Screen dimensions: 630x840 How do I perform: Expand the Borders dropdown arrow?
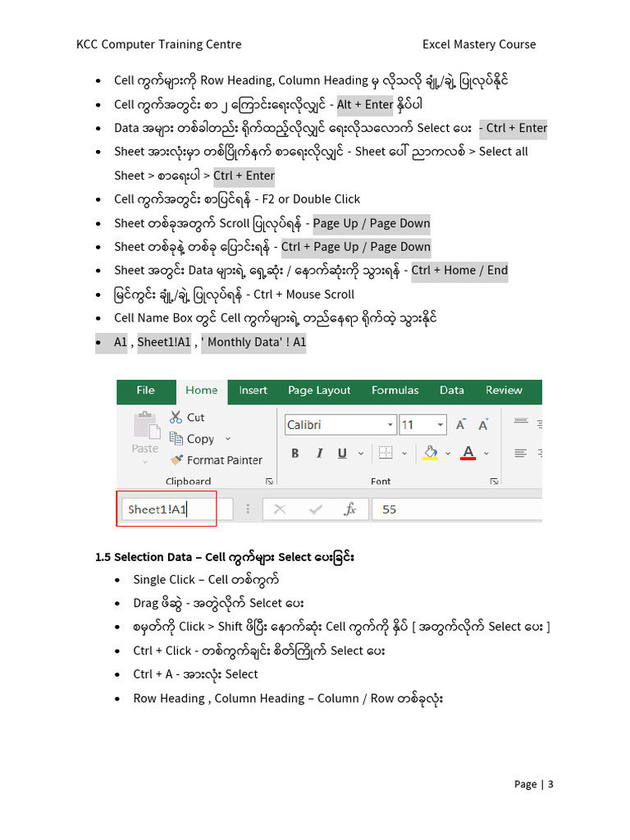[404, 453]
